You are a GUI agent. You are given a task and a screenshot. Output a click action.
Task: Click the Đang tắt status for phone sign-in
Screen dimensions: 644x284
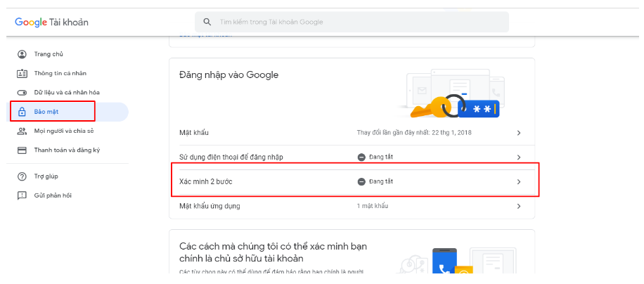[375, 157]
